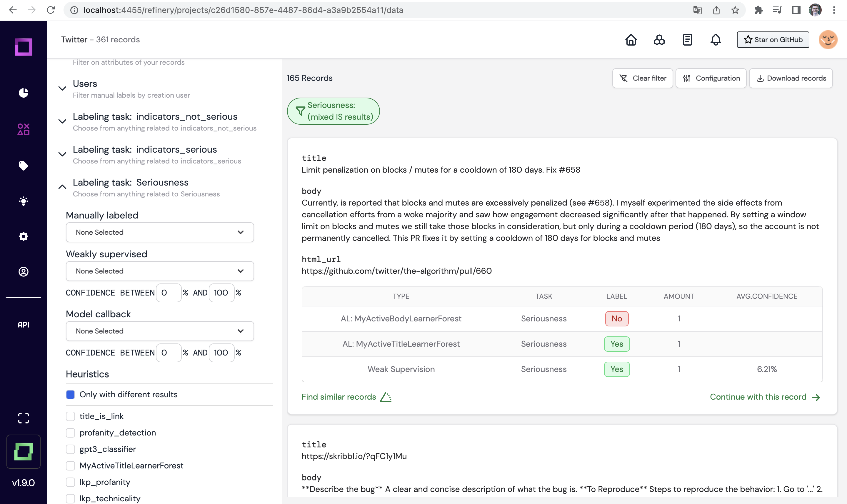Open the documentation page icon in header
The width and height of the screenshot is (847, 504).
[x=687, y=40]
